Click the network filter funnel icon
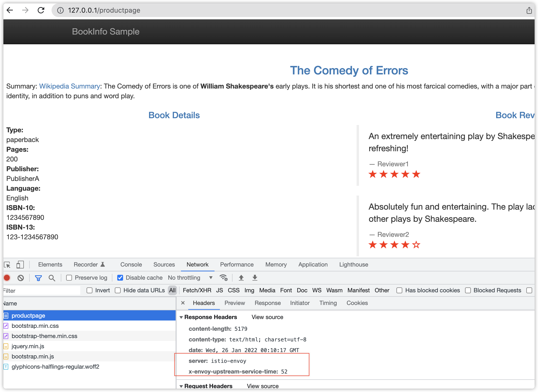Image resolution: width=538 pixels, height=392 pixels. [38, 278]
